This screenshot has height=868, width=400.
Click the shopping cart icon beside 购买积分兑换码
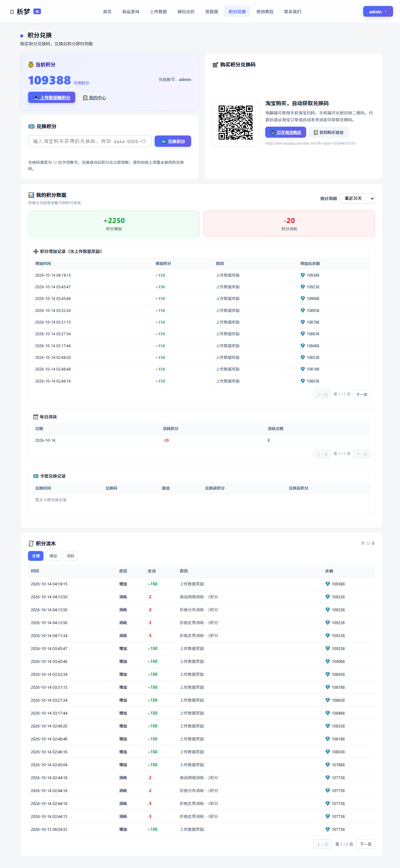coord(215,65)
